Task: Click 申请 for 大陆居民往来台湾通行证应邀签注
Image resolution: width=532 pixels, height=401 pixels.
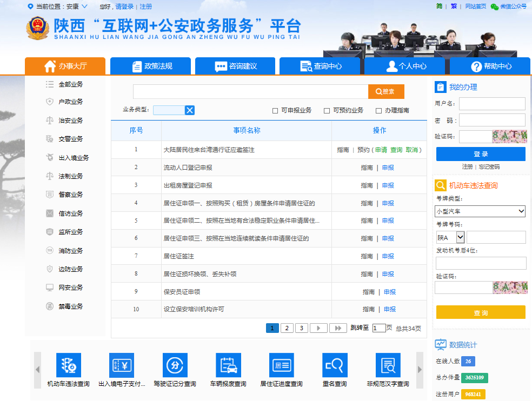Action: click(381, 150)
